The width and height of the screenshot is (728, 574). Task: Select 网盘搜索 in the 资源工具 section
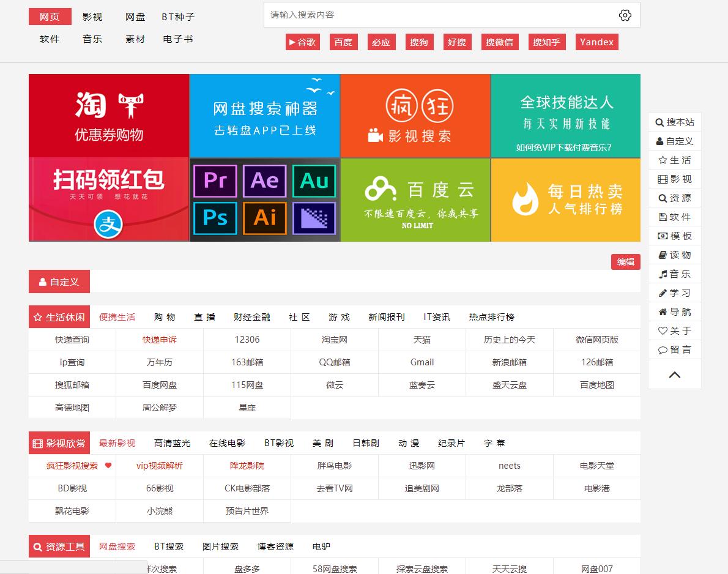tap(117, 546)
